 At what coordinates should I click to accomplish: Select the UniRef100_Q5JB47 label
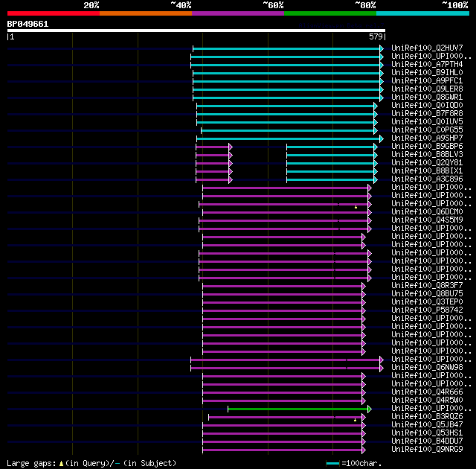427,425
